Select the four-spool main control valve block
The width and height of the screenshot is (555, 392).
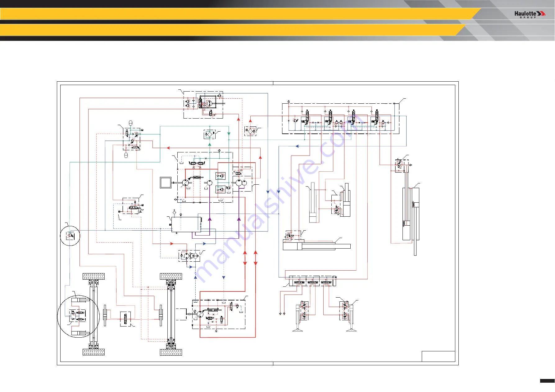tap(341, 119)
